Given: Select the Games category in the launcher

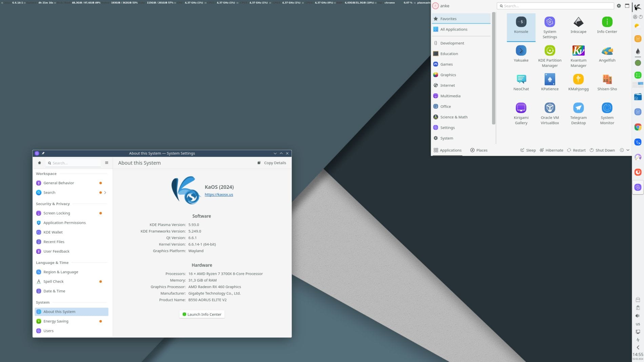Looking at the screenshot, I should coord(446,64).
